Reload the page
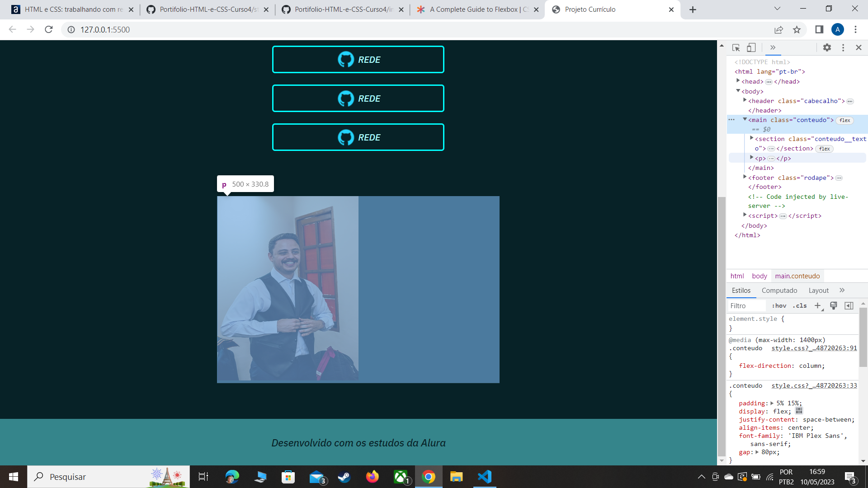This screenshot has height=488, width=868. point(49,29)
